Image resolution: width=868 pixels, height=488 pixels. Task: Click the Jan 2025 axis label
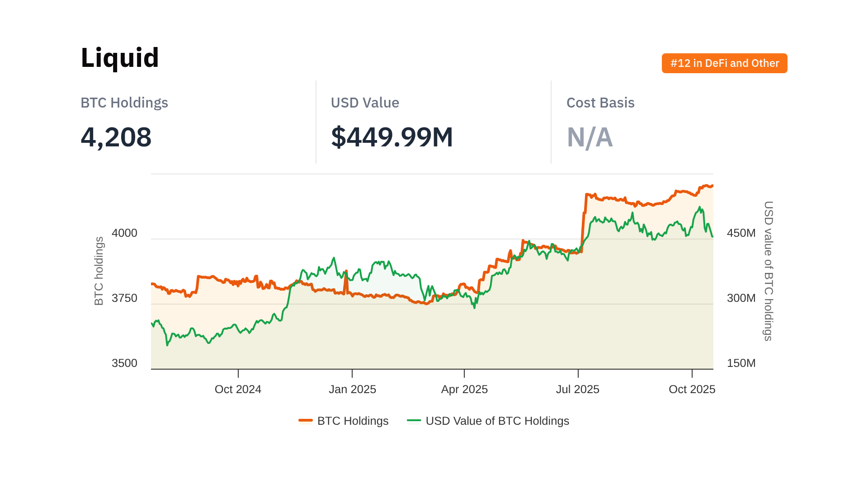point(352,389)
